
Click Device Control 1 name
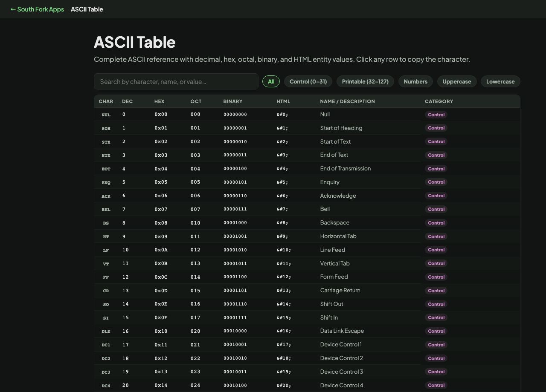(341, 344)
